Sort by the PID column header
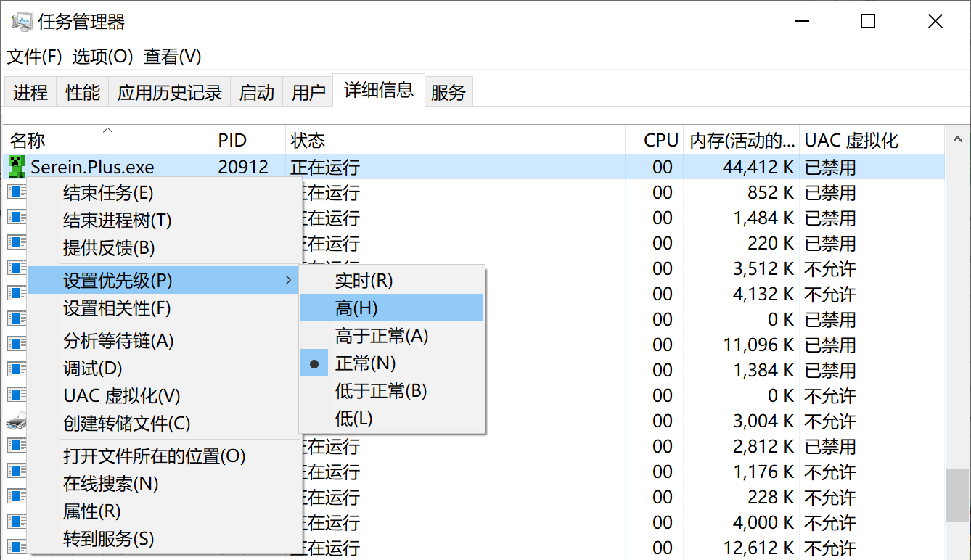Viewport: 971px width, 560px height. click(x=250, y=140)
